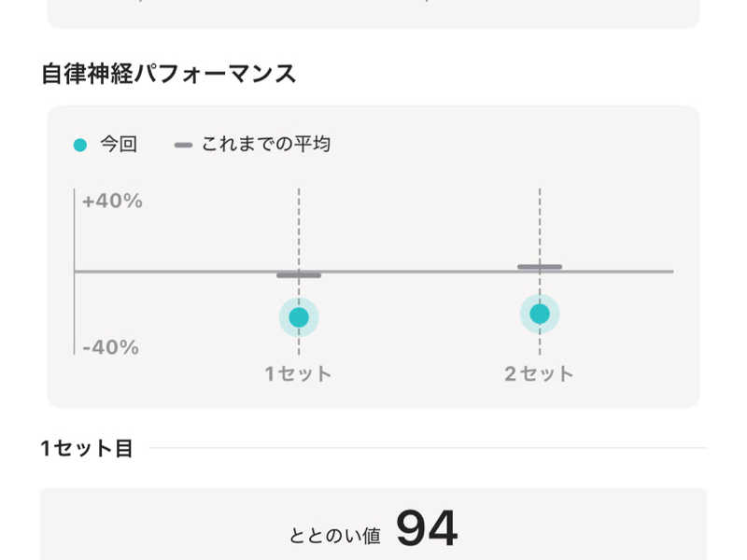The height and width of the screenshot is (560, 747).
Task: Tap the +40% axis label
Action: coord(112,201)
